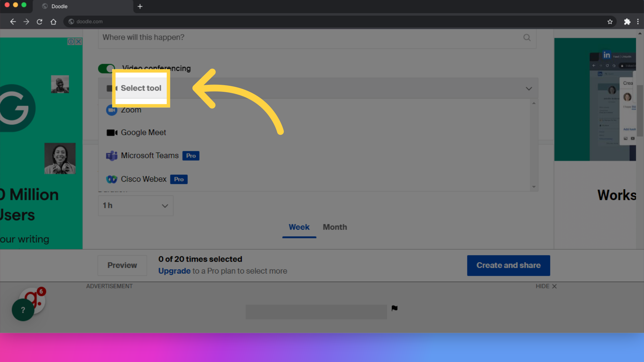Click Create and share button
This screenshot has height=362, width=644.
point(508,265)
